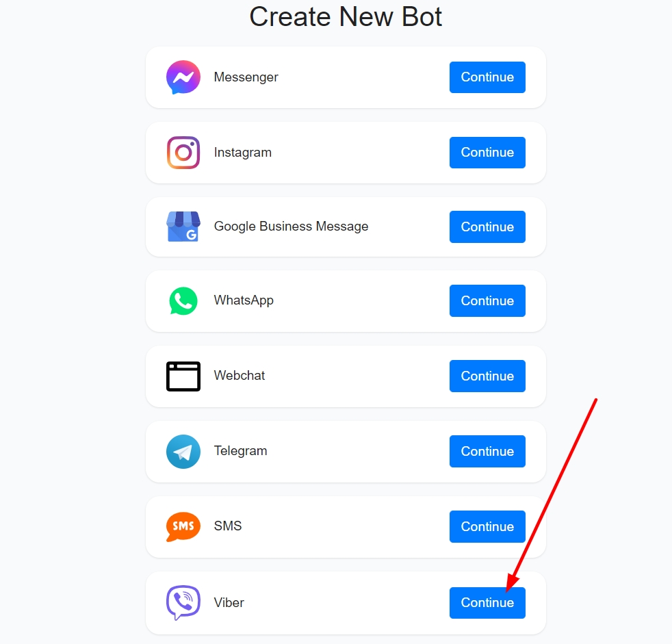Click the orange SMS bubble icon
Viewport: 672px width, 644px height.
(183, 526)
